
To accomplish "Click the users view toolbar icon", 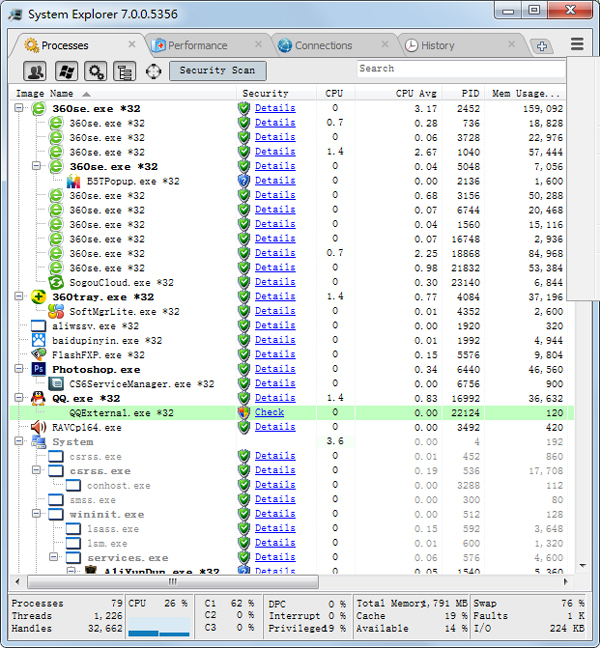I will (x=36, y=71).
